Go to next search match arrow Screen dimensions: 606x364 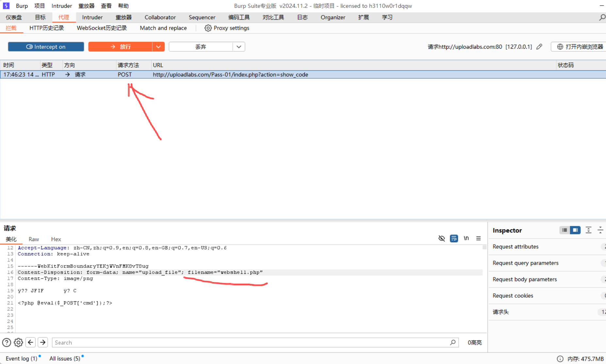click(43, 342)
